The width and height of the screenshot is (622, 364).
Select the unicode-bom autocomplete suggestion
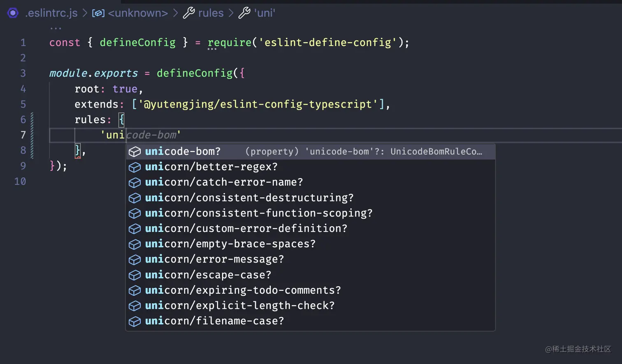point(183,152)
